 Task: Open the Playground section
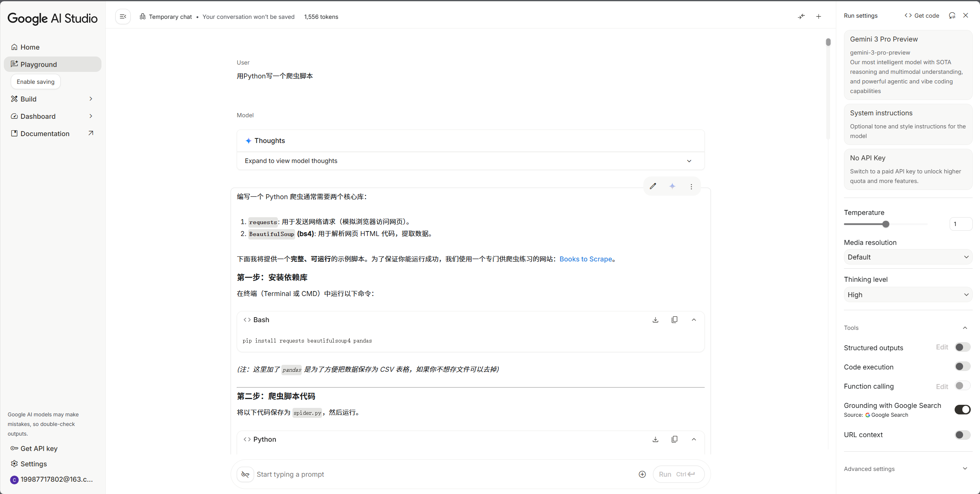[x=38, y=64]
